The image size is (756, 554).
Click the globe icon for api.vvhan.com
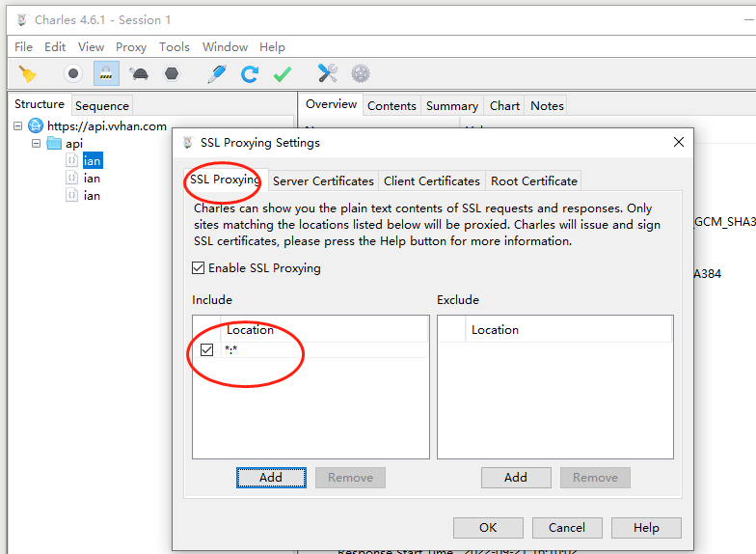pyautogui.click(x=36, y=125)
